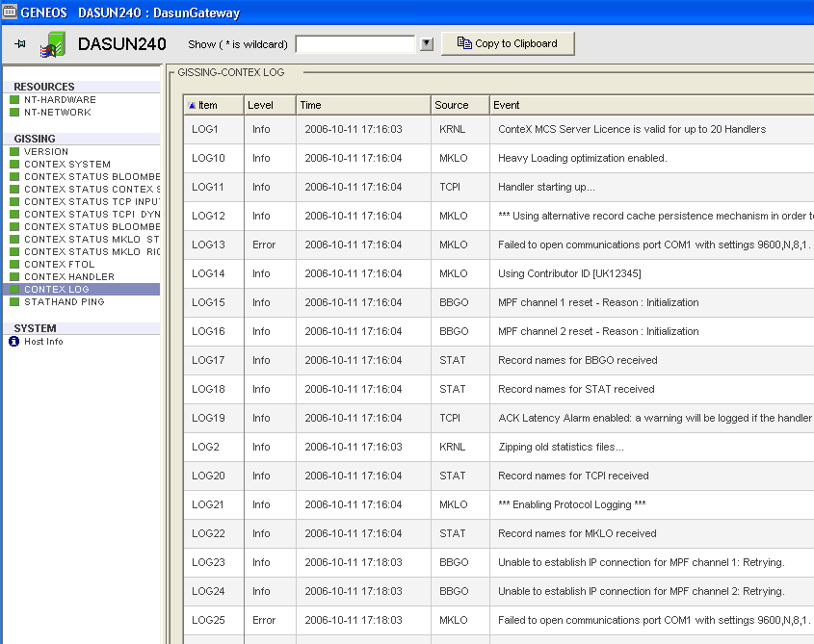Click the Host Info information icon
The width and height of the screenshot is (814, 644).
point(14,342)
